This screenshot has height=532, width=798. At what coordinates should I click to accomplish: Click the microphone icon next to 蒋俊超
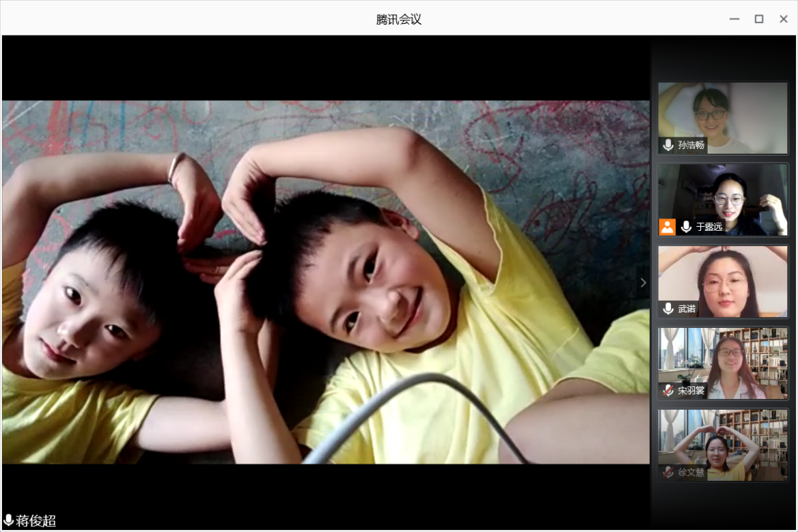point(10,521)
